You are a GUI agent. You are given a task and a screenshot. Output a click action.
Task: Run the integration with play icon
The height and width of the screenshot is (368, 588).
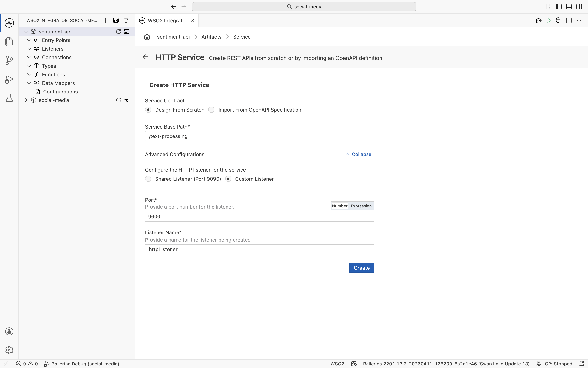[548, 20]
